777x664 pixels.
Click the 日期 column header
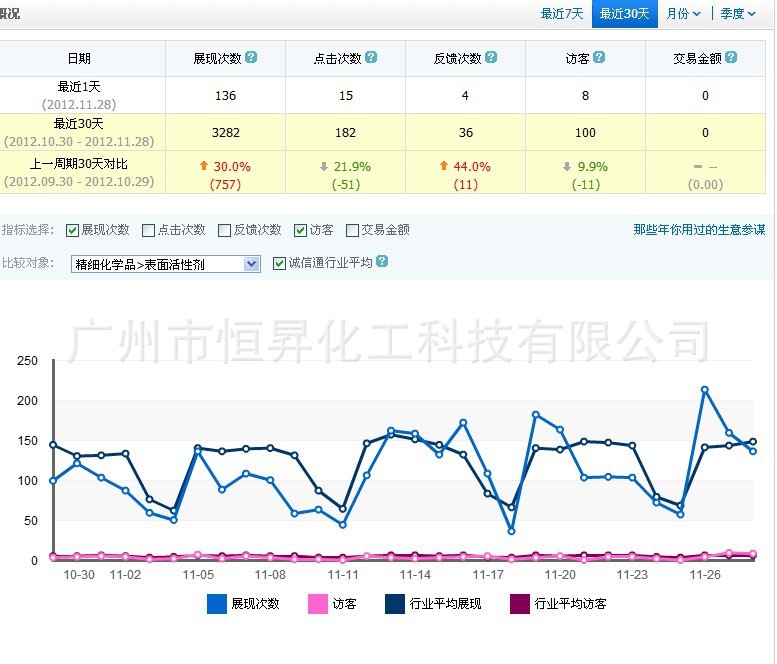(79, 58)
